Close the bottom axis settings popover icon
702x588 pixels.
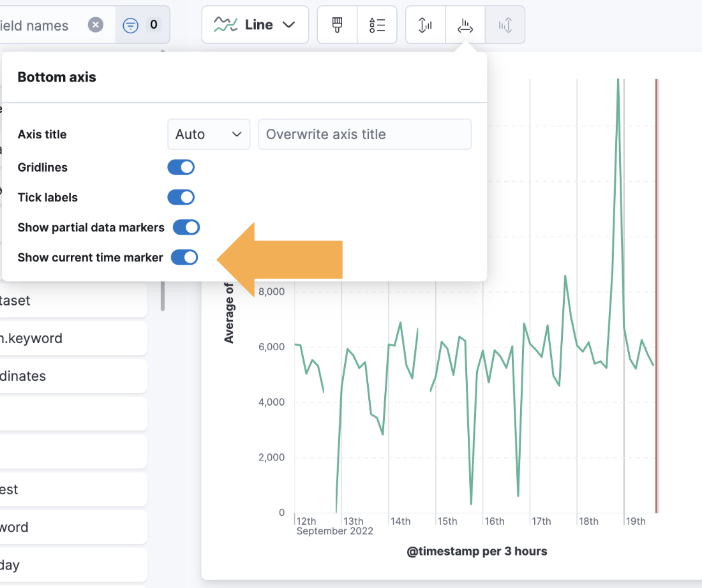coord(465,25)
